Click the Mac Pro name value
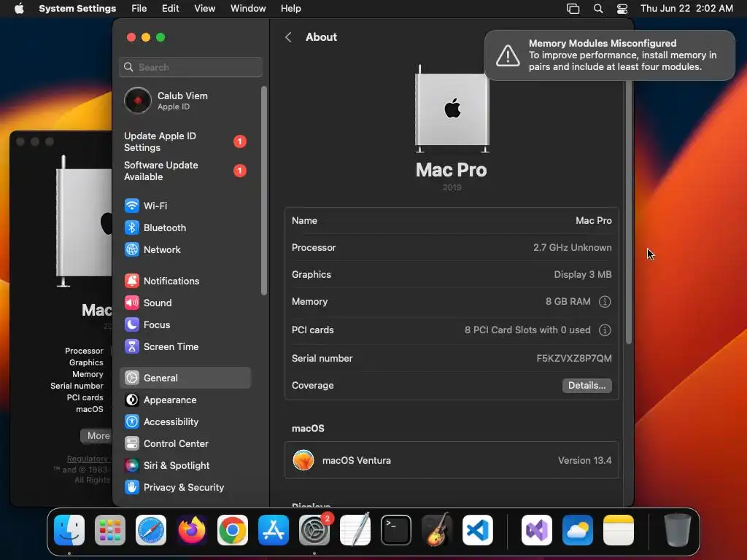 594,220
